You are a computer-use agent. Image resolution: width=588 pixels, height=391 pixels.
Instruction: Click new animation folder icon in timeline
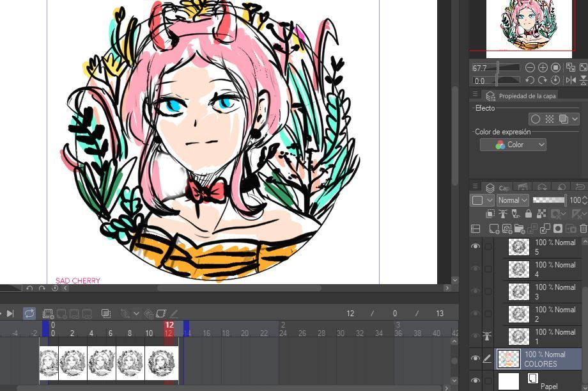(x=49, y=314)
